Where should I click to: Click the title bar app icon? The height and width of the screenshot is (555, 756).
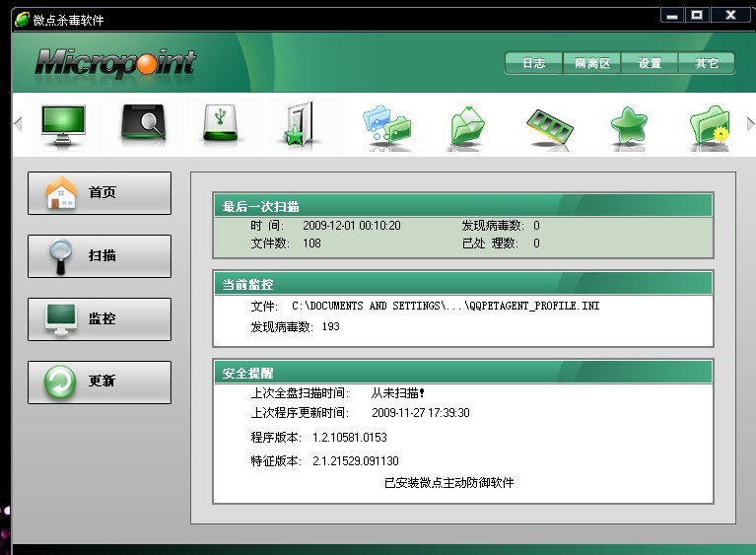(22, 20)
